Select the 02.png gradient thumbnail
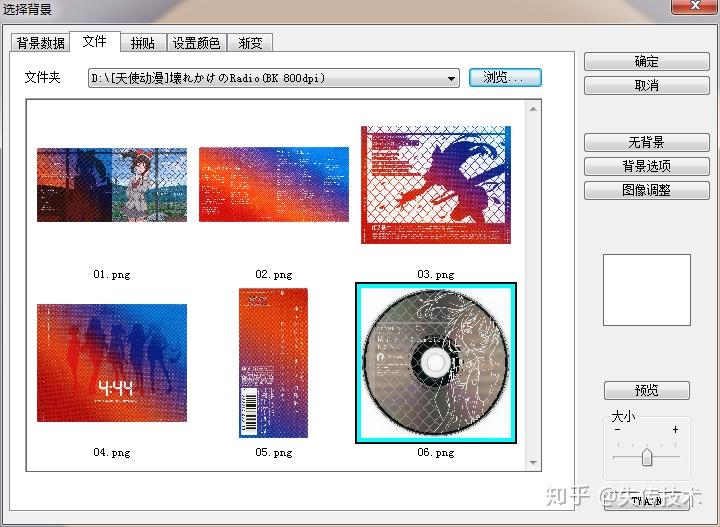 tap(274, 185)
